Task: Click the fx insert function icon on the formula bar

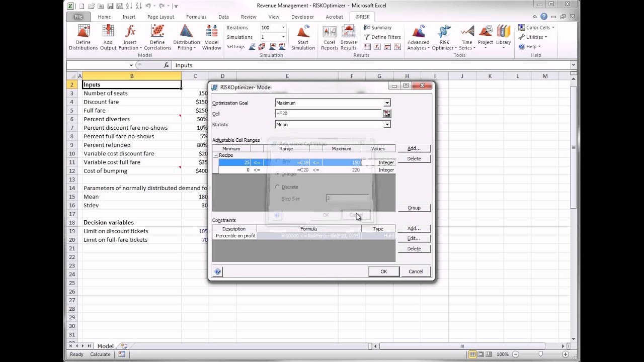Action: [167, 65]
